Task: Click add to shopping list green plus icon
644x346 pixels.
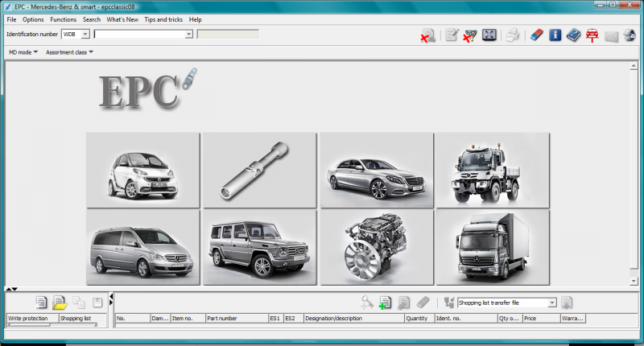Action: pos(385,303)
